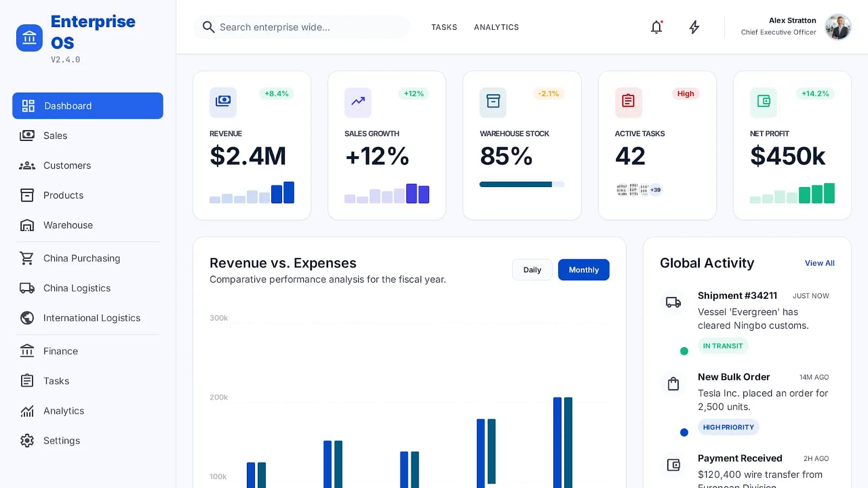
Task: Select the Monthly chart view
Action: coord(584,269)
